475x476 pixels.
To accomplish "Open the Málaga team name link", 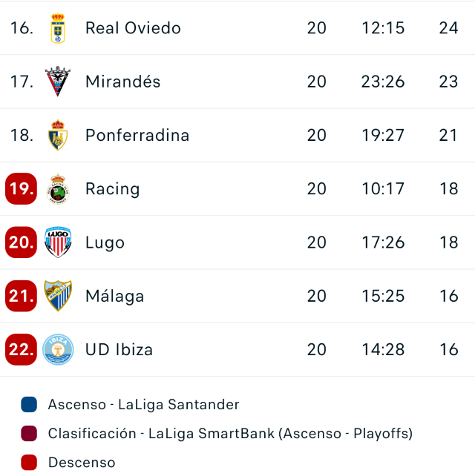I will pyautogui.click(x=114, y=296).
